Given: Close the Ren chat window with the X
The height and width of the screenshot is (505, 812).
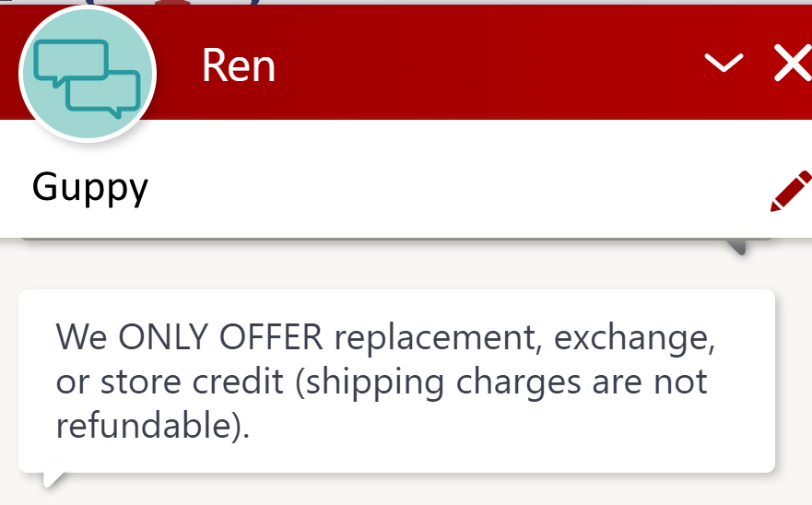Looking at the screenshot, I should pyautogui.click(x=793, y=63).
